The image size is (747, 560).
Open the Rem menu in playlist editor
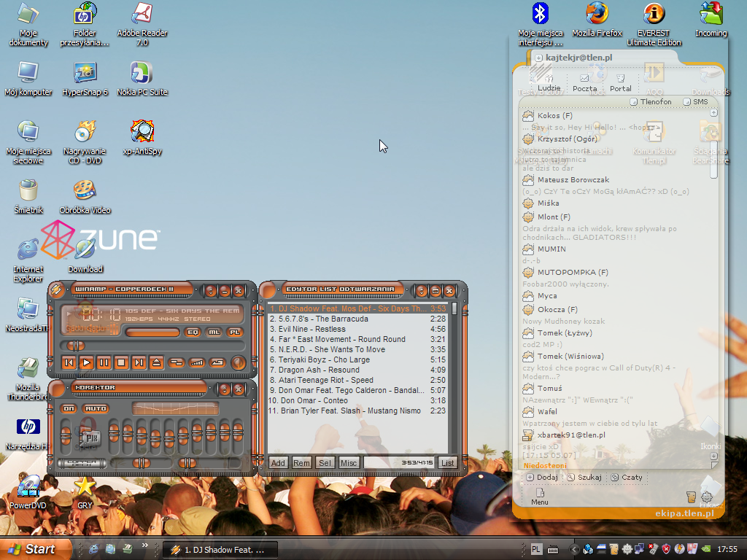301,463
